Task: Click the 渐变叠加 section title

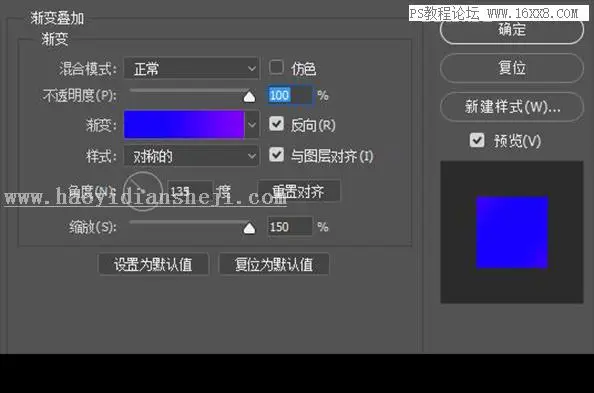Action: click(x=58, y=18)
